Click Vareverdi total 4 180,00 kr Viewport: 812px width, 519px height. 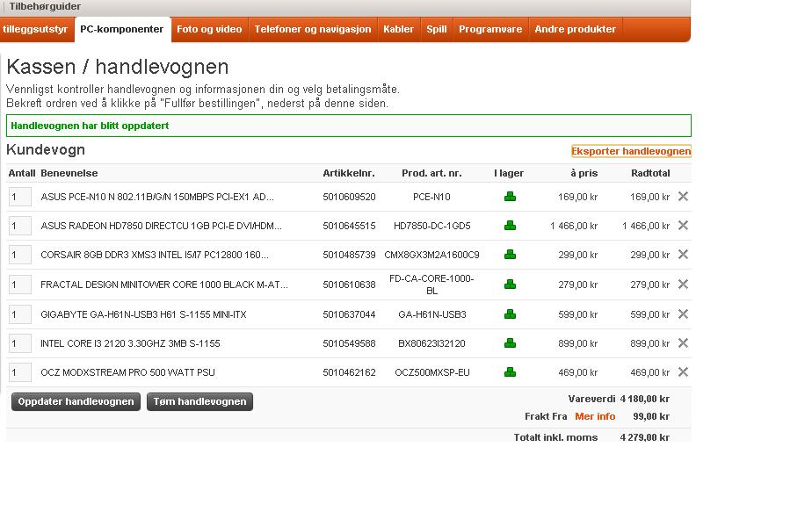[x=645, y=399]
